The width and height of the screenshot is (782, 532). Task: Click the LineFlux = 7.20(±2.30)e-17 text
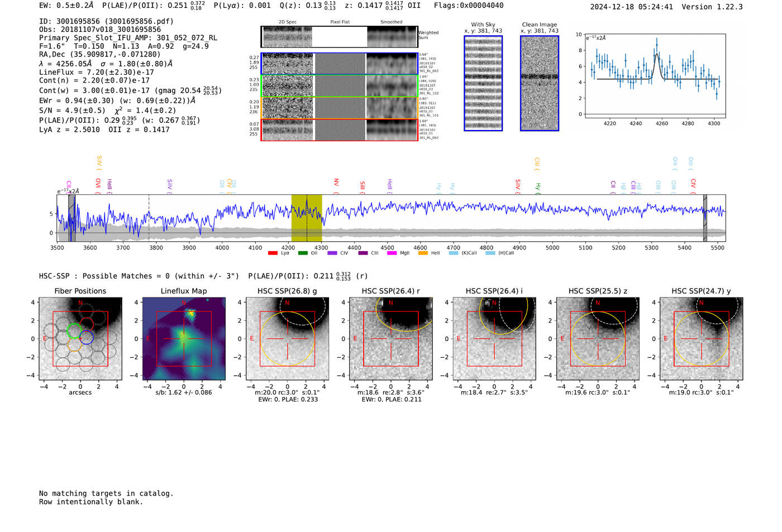[97, 72]
